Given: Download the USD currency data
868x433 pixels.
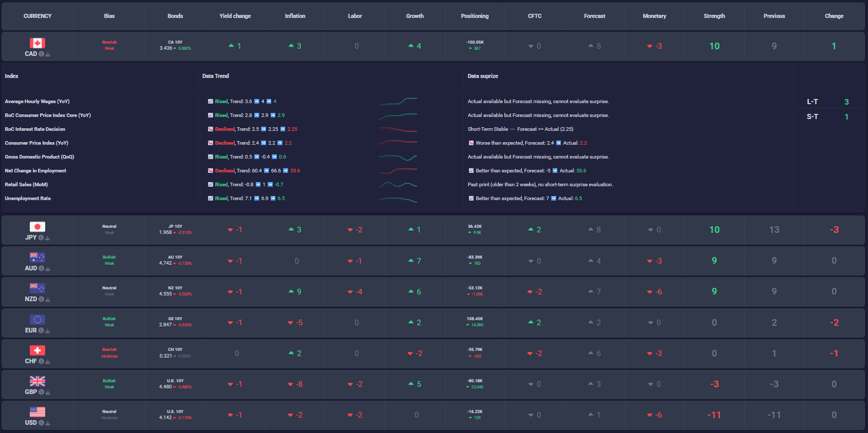Looking at the screenshot, I should [x=47, y=423].
